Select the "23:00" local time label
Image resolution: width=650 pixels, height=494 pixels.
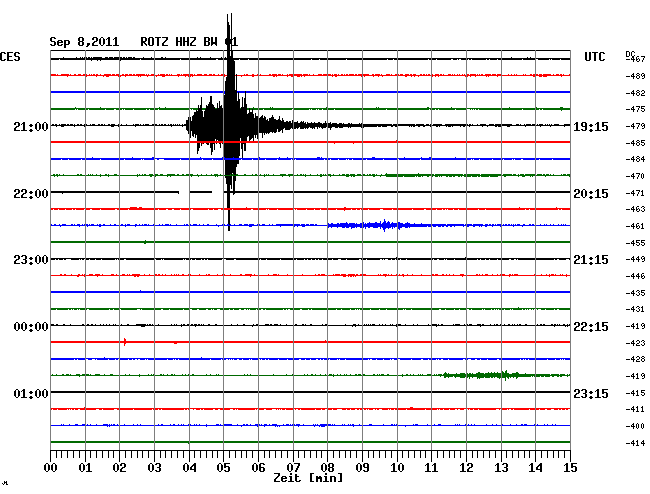coord(31,260)
